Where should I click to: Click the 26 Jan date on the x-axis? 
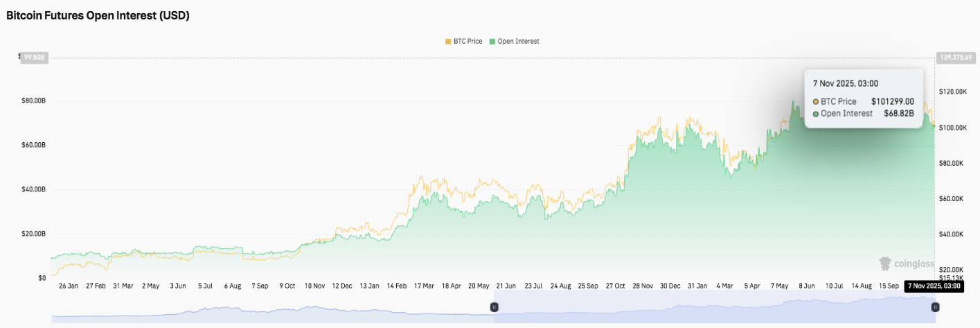[70, 286]
